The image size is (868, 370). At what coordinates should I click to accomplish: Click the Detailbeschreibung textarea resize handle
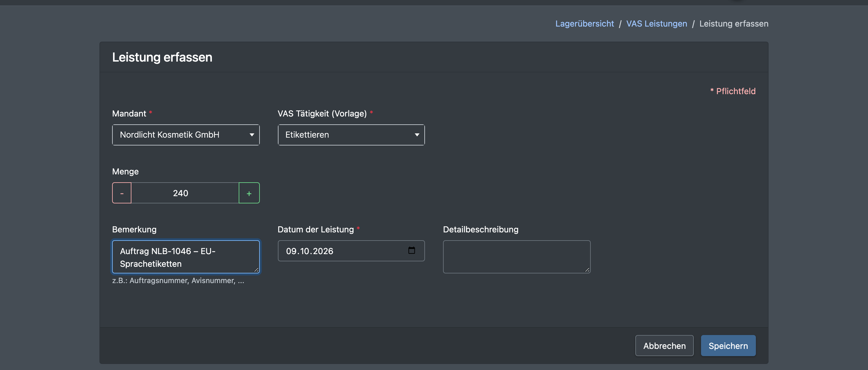(x=587, y=270)
